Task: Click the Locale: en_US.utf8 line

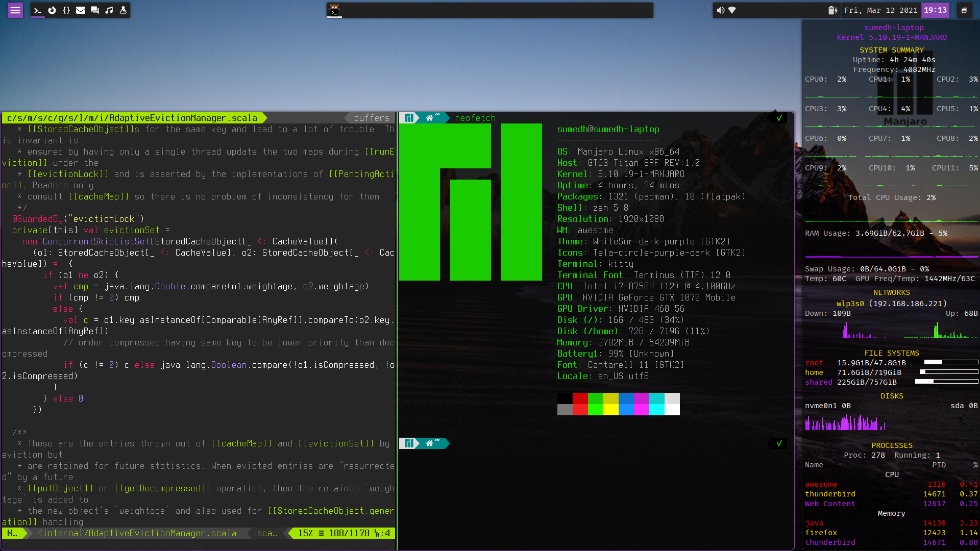Action: [603, 377]
